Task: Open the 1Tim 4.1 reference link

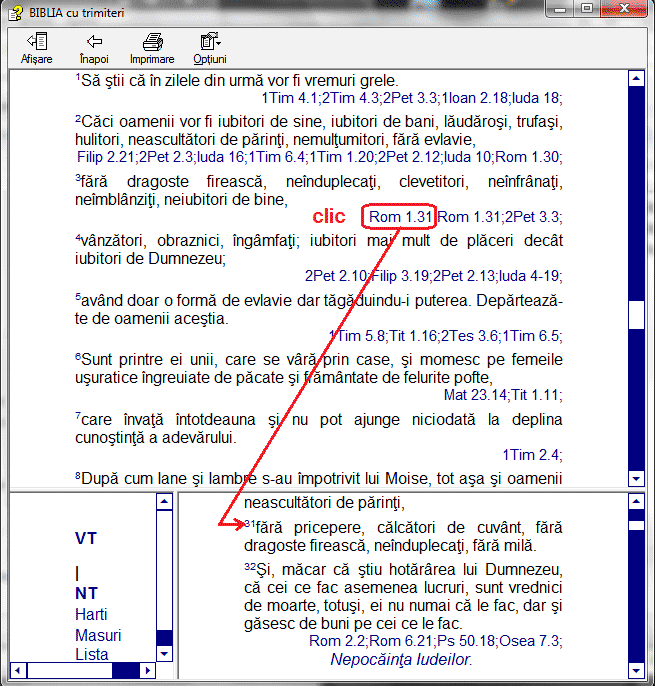Action: 290,98
